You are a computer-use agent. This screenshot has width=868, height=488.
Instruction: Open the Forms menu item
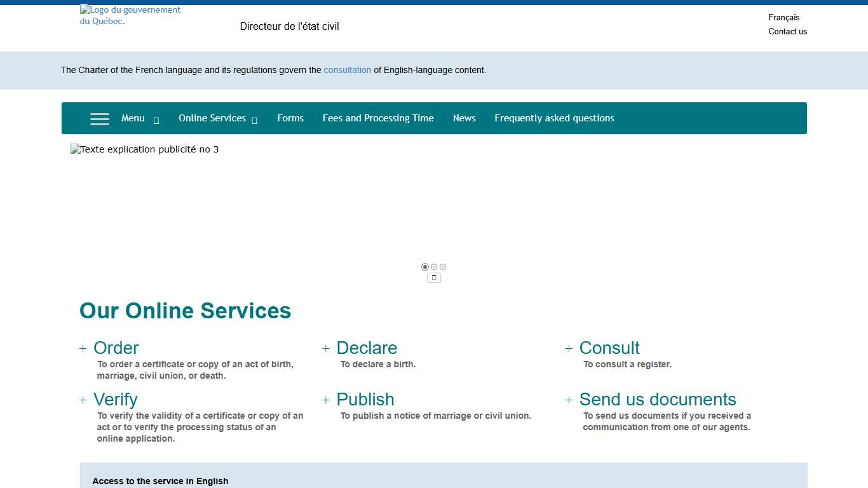click(290, 118)
